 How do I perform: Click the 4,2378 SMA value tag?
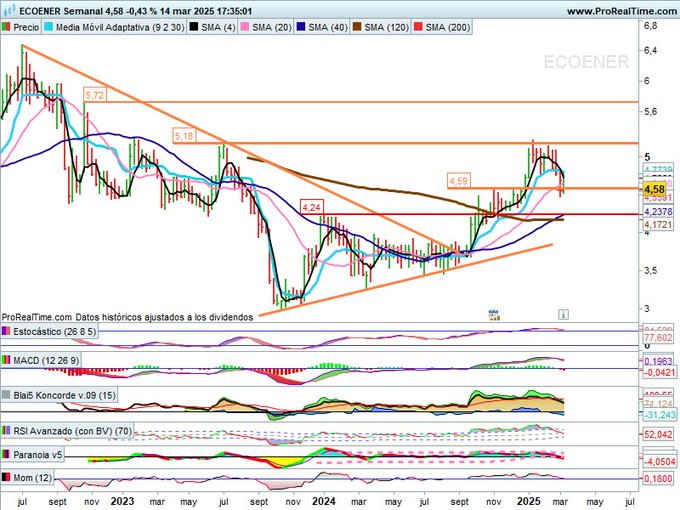coord(658,212)
